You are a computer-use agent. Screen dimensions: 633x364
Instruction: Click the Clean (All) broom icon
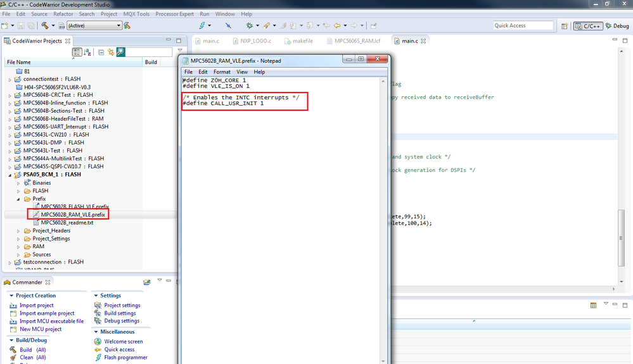(13, 358)
